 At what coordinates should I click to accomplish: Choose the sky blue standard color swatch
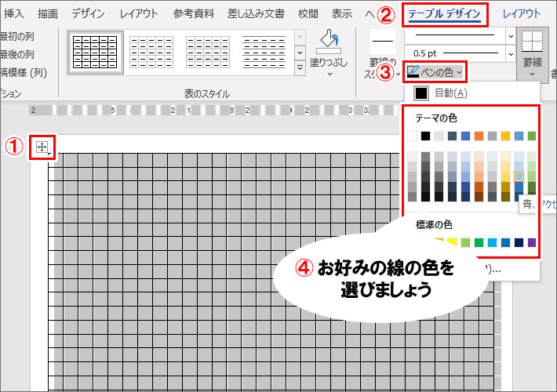tap(492, 242)
